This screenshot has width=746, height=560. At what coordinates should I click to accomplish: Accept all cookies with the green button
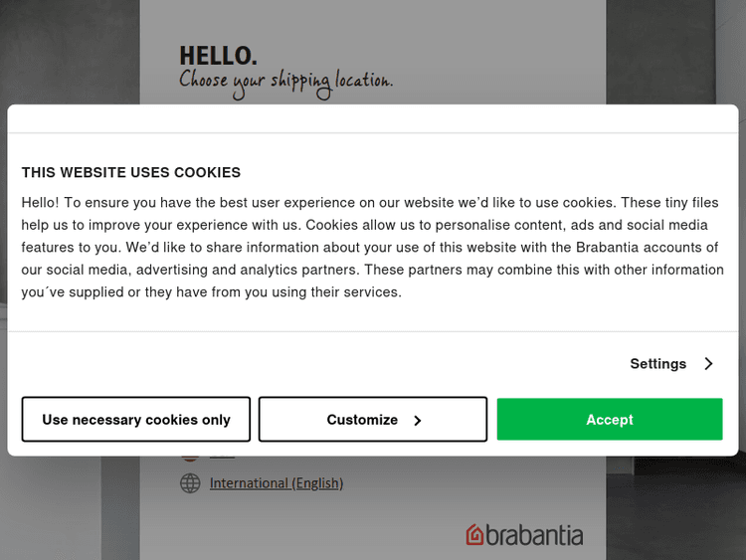click(x=610, y=420)
